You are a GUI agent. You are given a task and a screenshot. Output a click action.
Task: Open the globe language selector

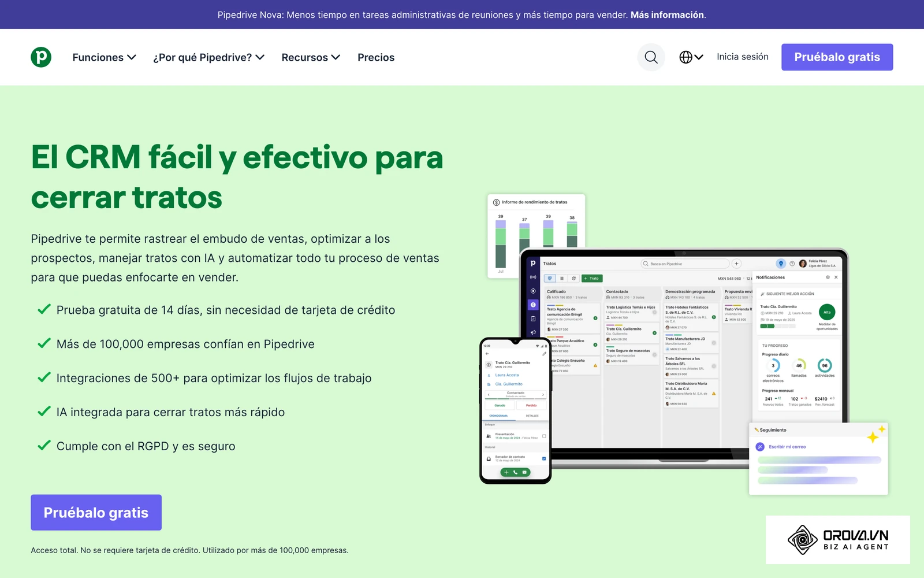click(691, 57)
